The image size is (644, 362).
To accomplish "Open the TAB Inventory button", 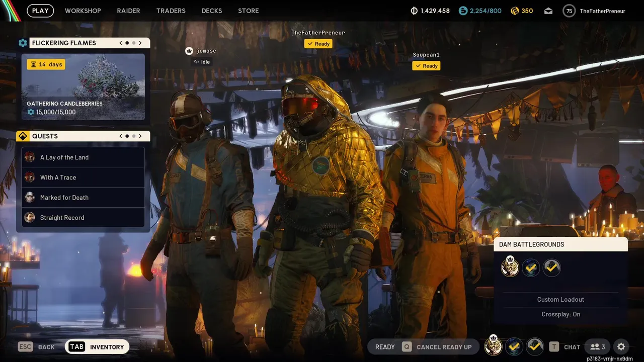I will click(97, 347).
